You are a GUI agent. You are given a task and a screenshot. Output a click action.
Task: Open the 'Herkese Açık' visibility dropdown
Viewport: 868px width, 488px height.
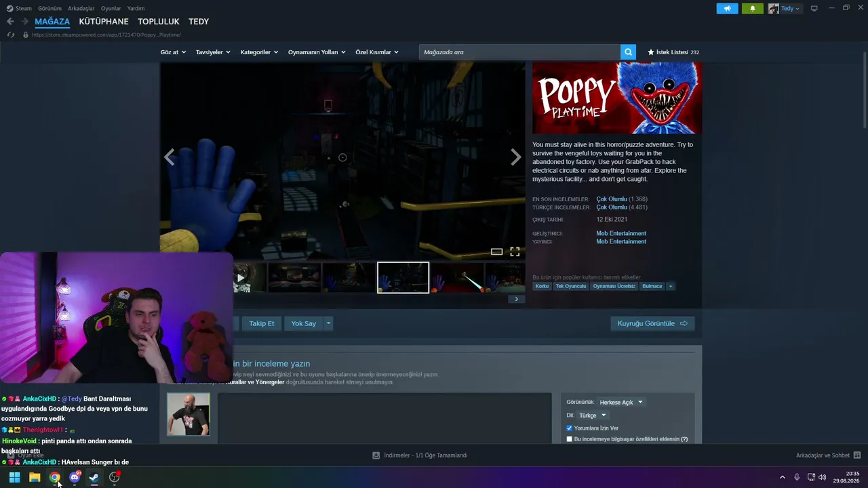point(621,402)
